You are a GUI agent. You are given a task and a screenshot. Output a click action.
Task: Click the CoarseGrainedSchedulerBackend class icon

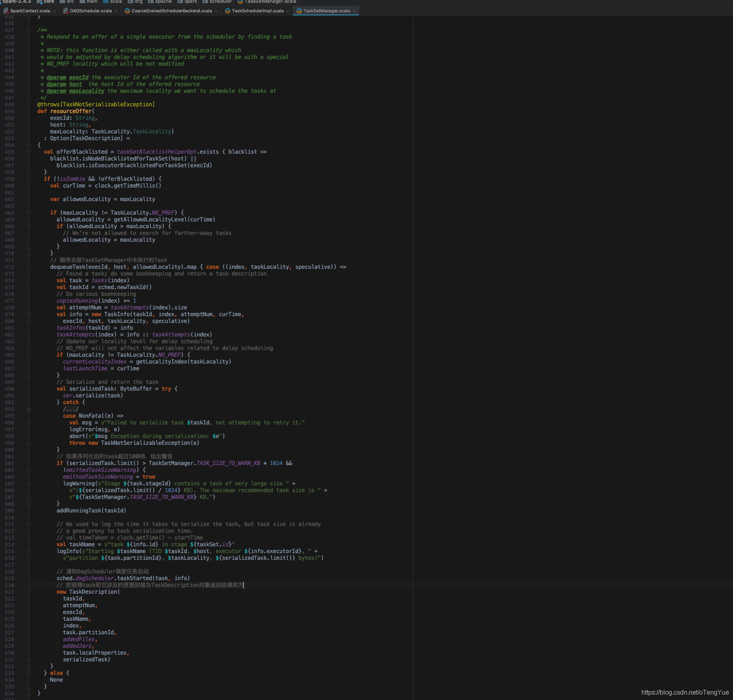coord(127,11)
